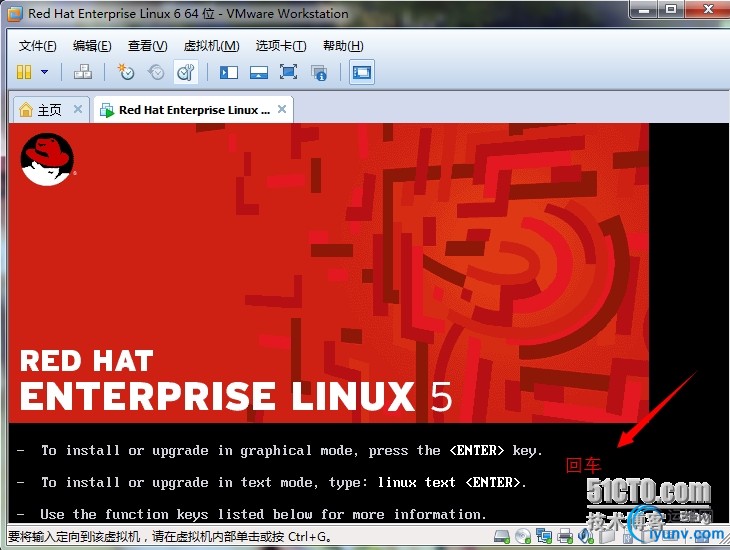The image size is (730, 550).
Task: Take a snapshot of this virtual machine
Action: point(125,72)
